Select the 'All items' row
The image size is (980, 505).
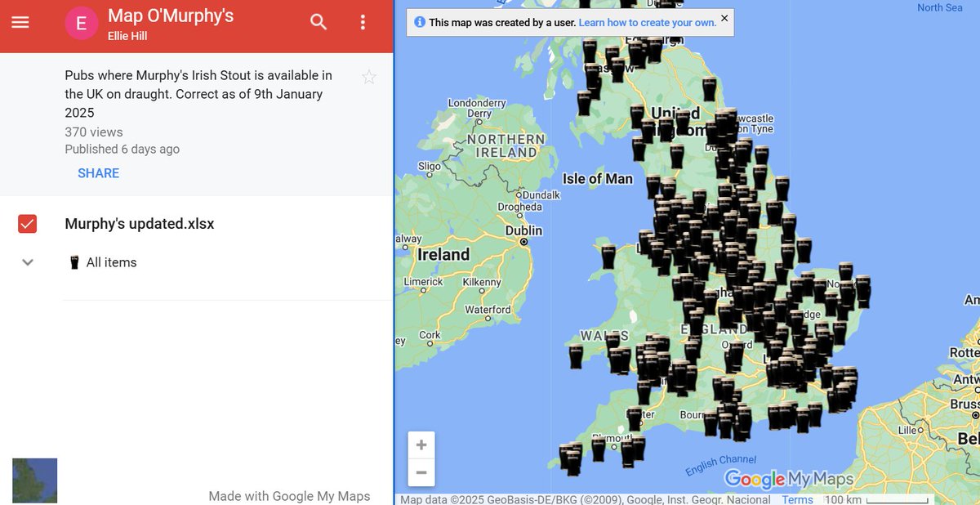pos(196,262)
